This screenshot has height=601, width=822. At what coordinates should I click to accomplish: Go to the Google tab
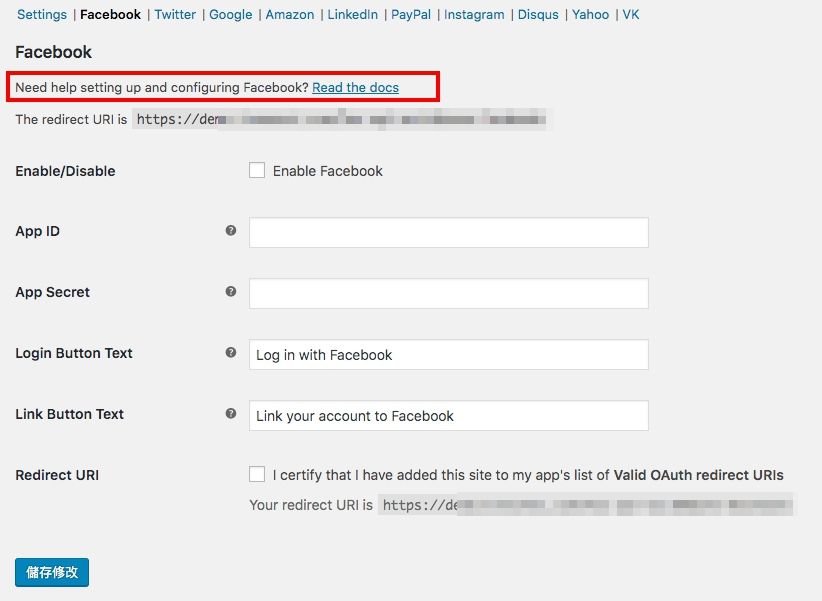coord(231,15)
